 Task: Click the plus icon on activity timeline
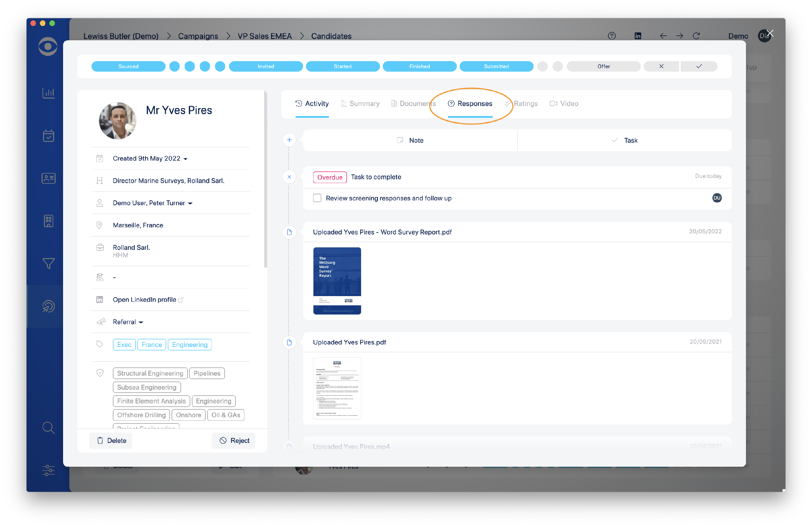pos(289,140)
